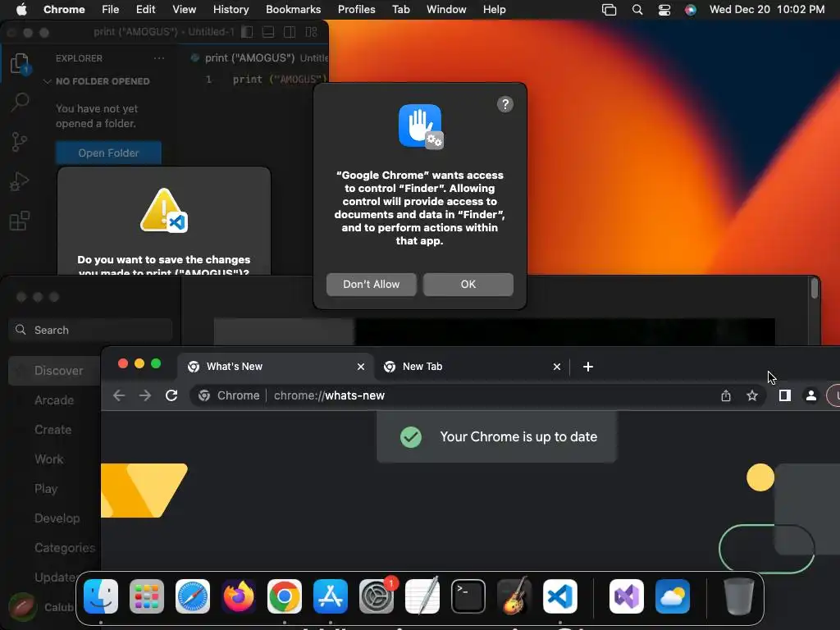Open Finder from the Dock

[101, 596]
